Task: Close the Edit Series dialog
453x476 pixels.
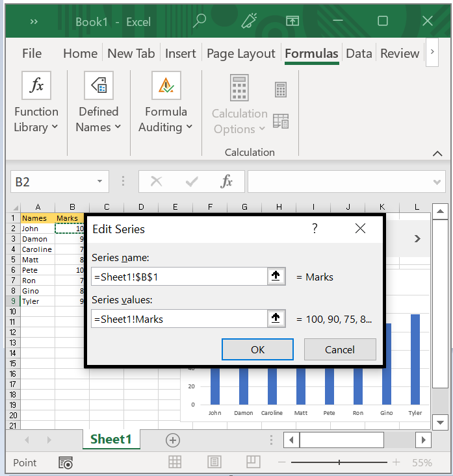Action: click(360, 229)
